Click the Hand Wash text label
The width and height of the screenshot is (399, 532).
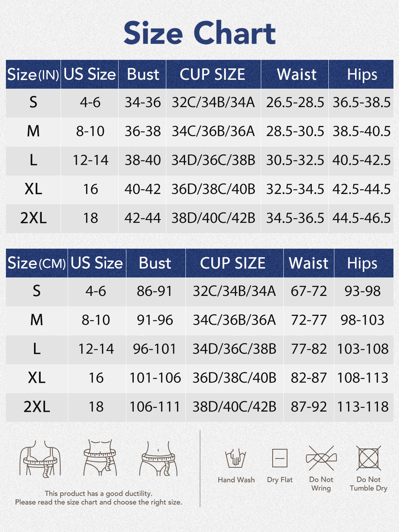[x=236, y=480]
